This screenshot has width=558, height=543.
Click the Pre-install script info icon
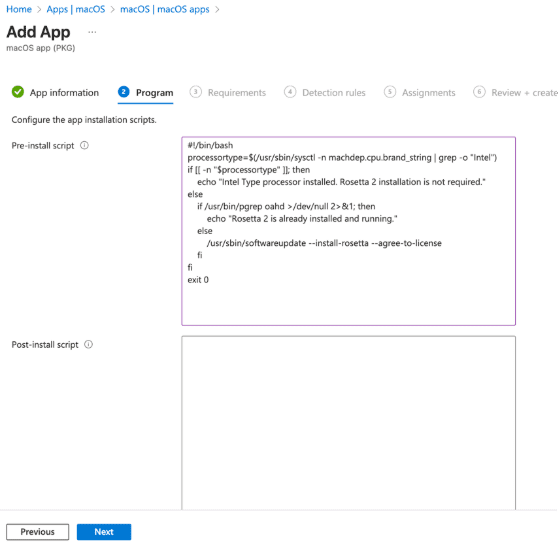pos(84,146)
